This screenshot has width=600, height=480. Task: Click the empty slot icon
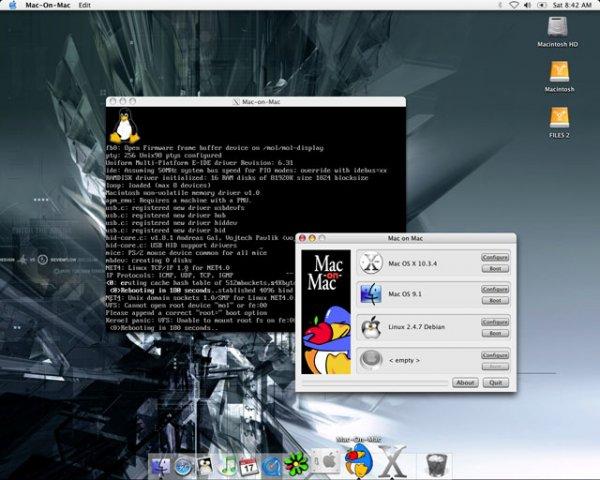372,358
